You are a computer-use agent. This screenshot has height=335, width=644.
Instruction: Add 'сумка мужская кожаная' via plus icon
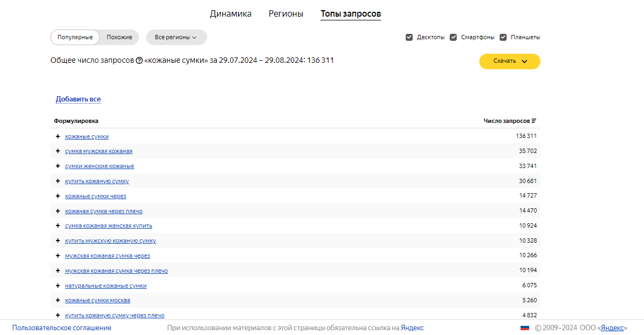pyautogui.click(x=58, y=151)
